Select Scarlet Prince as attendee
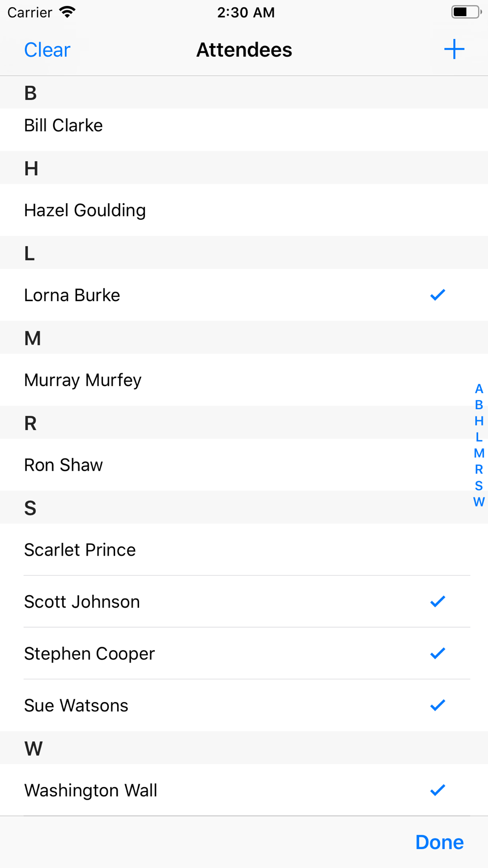This screenshot has height=868, width=488. 244,550
